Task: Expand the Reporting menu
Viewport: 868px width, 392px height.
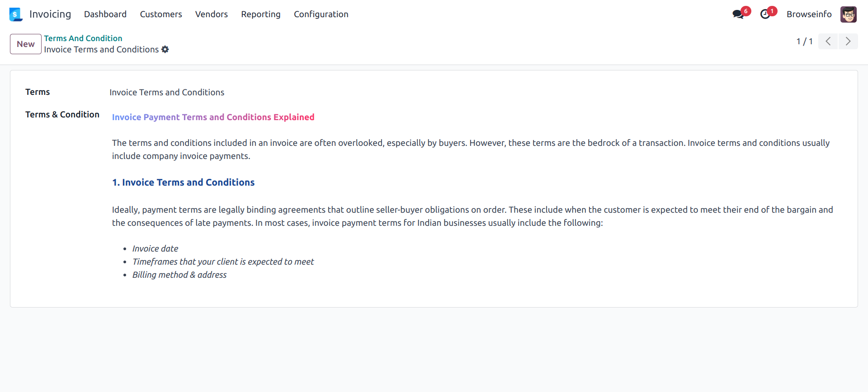Action: click(x=261, y=14)
